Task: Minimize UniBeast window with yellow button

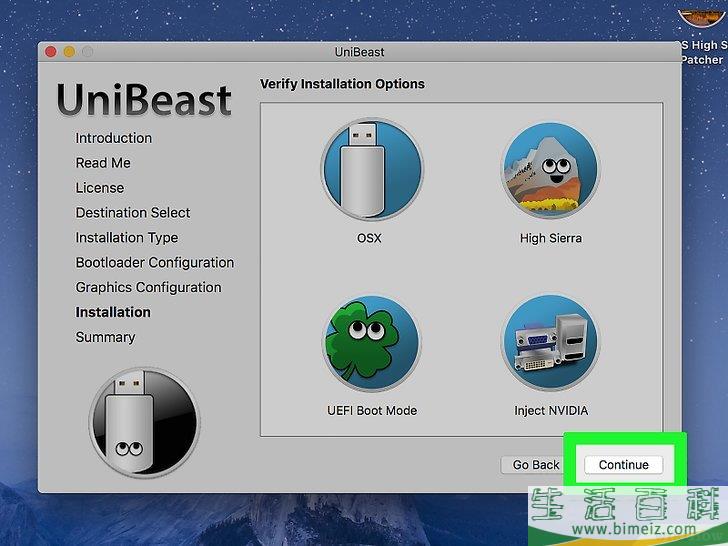Action: pos(69,52)
